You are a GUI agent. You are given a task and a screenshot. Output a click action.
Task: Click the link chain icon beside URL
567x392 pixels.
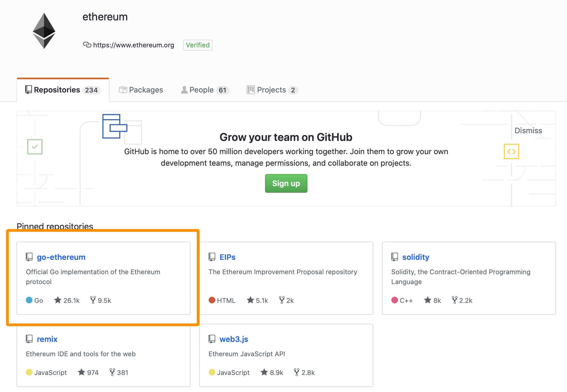tap(87, 45)
